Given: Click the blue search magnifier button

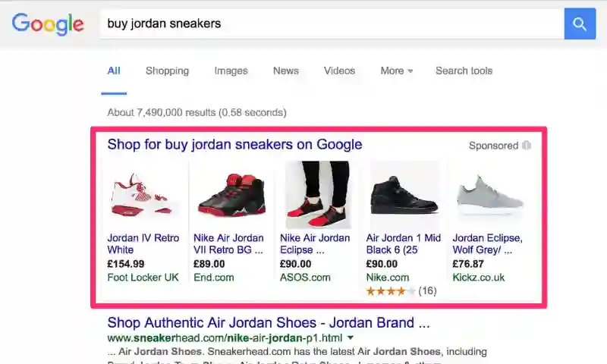Looking at the screenshot, I should point(580,24).
